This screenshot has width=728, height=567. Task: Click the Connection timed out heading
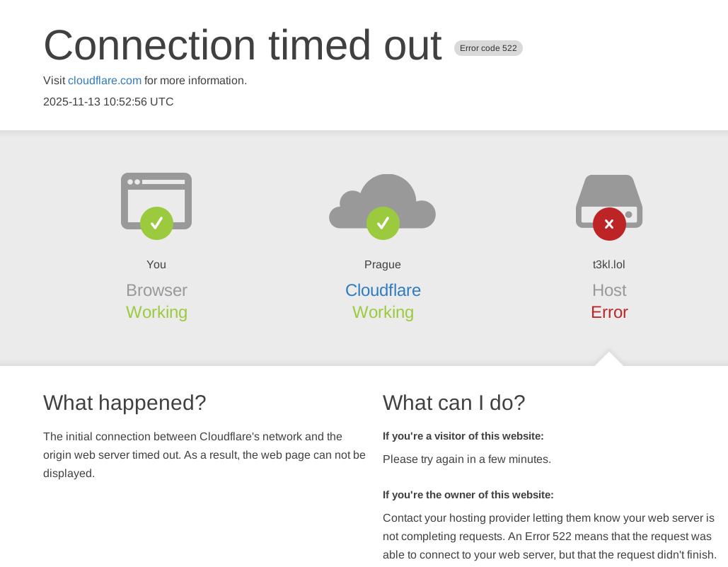(x=243, y=45)
